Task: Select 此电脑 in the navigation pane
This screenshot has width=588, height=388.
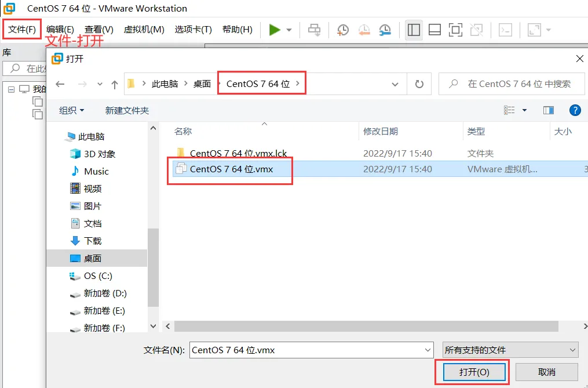Action: pyautogui.click(x=91, y=137)
